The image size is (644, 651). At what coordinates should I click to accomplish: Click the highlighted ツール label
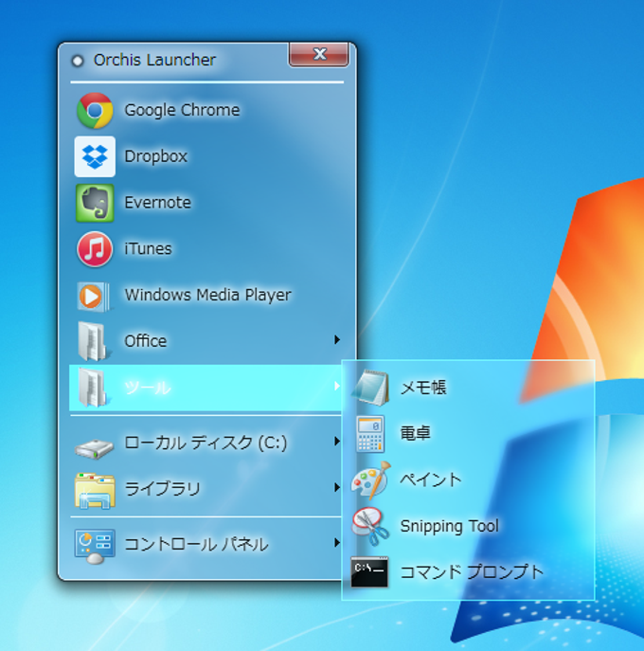point(148,388)
